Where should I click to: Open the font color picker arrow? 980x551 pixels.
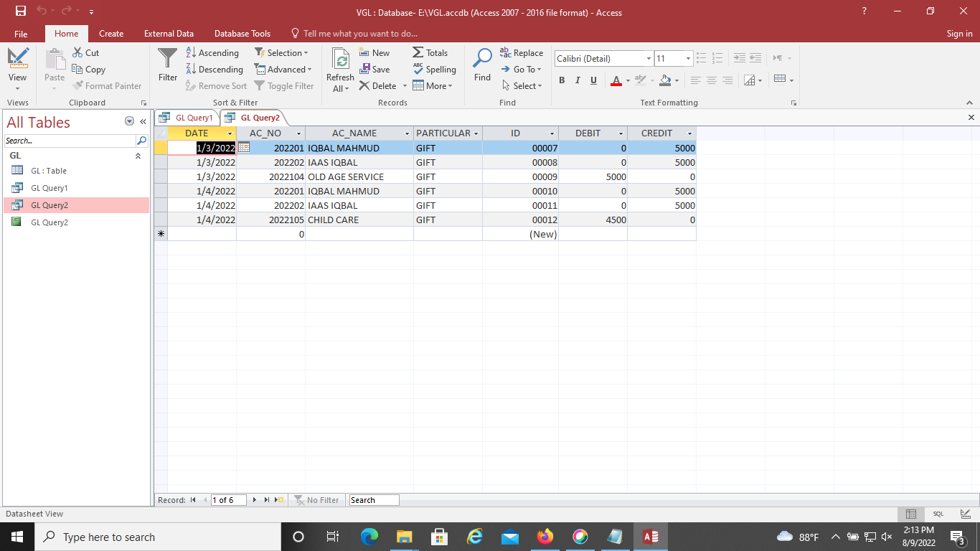(628, 80)
